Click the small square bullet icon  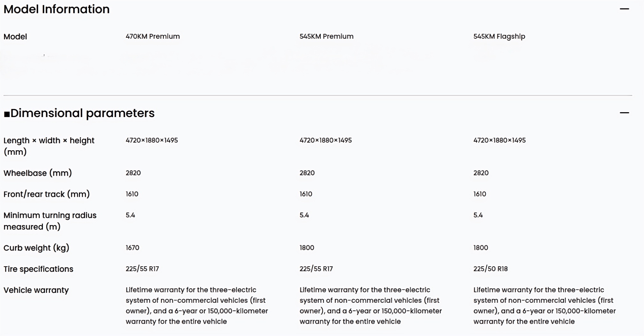tap(7, 114)
